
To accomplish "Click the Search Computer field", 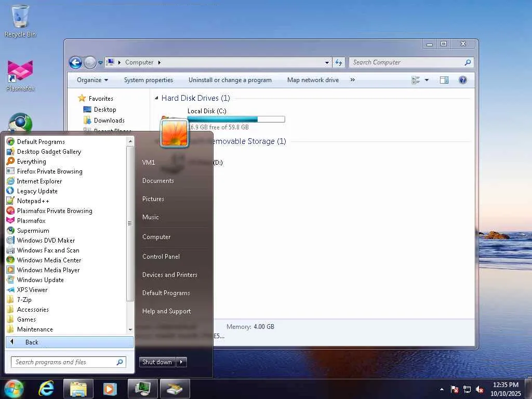I will 411,62.
